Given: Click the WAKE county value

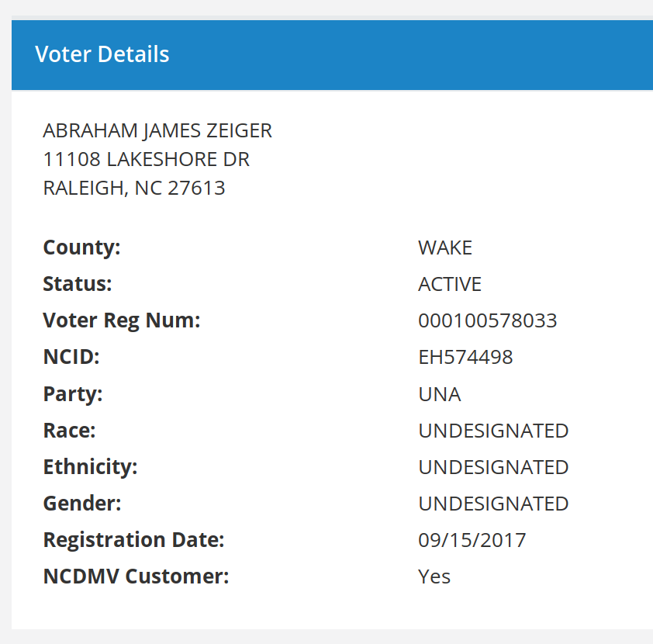Looking at the screenshot, I should pos(445,248).
